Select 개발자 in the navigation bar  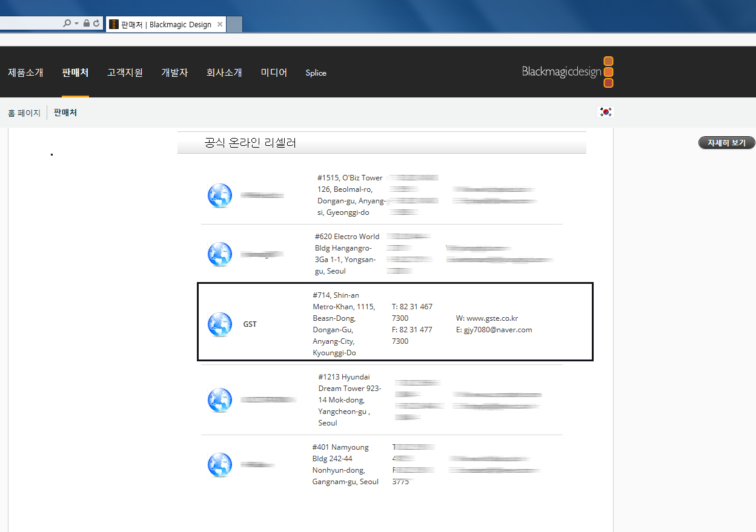click(174, 73)
